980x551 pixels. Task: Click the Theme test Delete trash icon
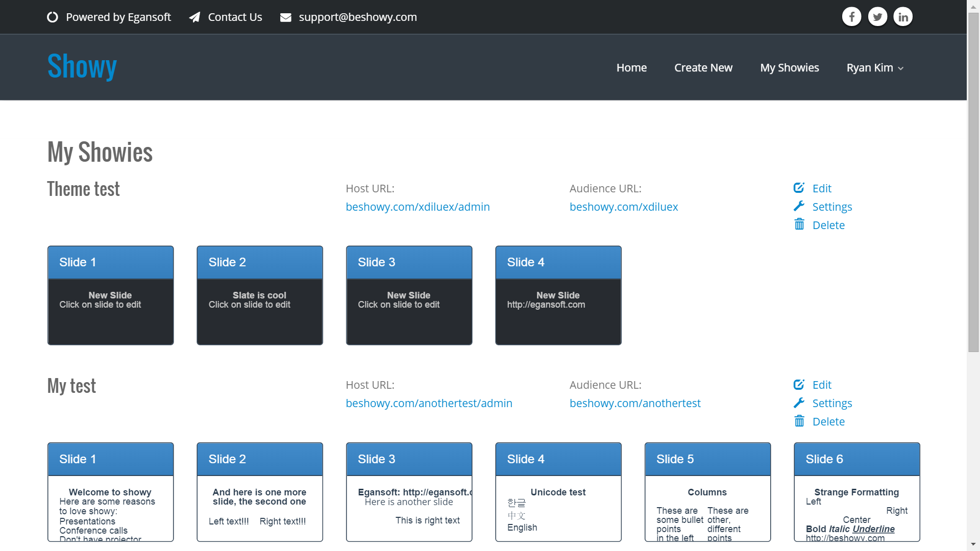[x=799, y=224]
